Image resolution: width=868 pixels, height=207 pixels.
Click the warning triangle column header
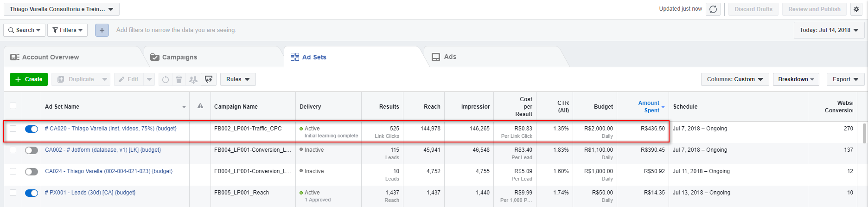point(200,106)
